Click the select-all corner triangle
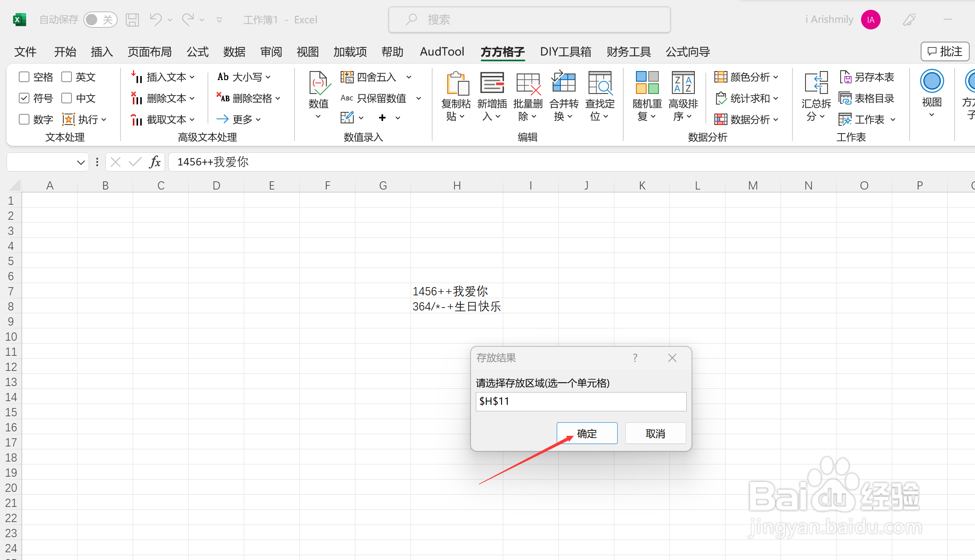The image size is (975, 560). 15,185
